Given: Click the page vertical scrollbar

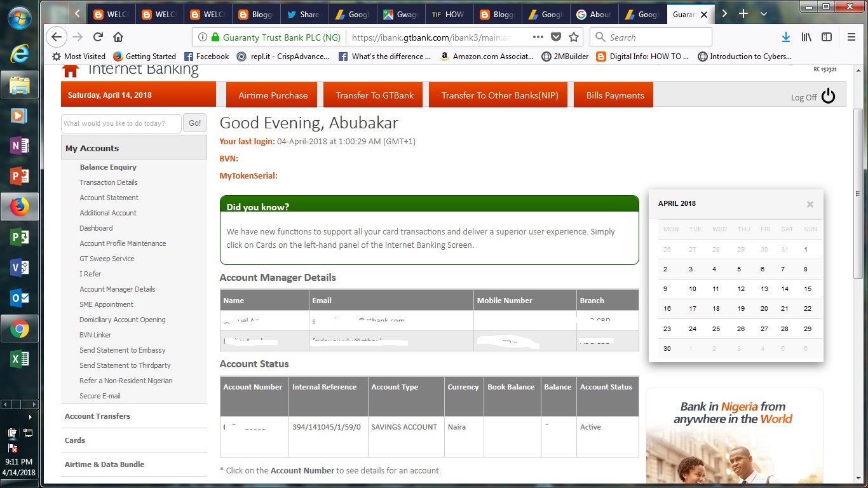Looking at the screenshot, I should [858, 194].
